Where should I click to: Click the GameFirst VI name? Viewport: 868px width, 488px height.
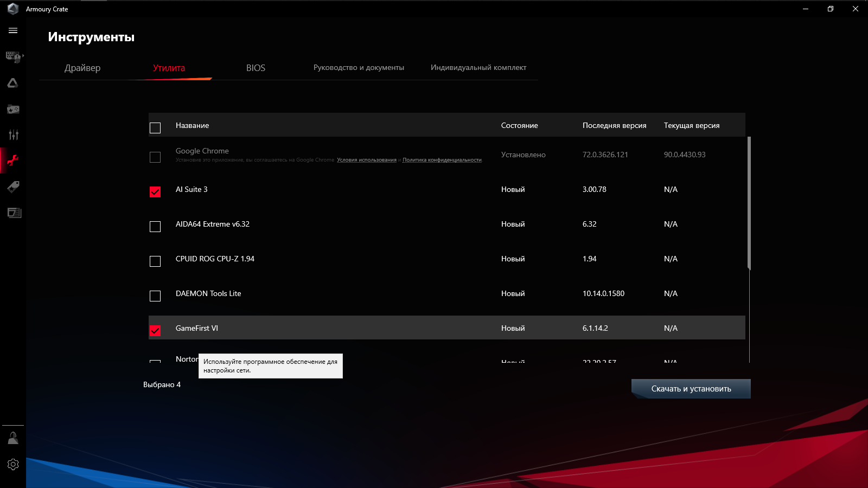pos(197,328)
